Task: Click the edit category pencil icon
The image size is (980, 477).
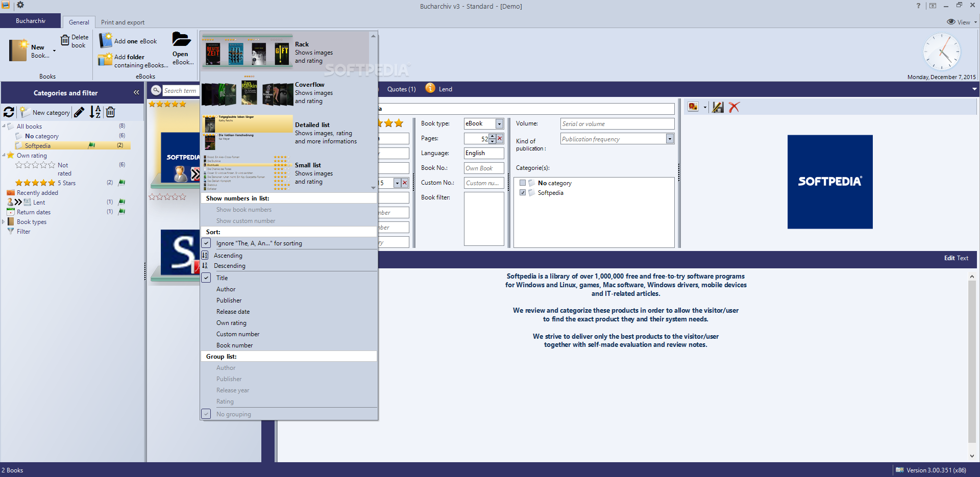Action: click(x=79, y=112)
